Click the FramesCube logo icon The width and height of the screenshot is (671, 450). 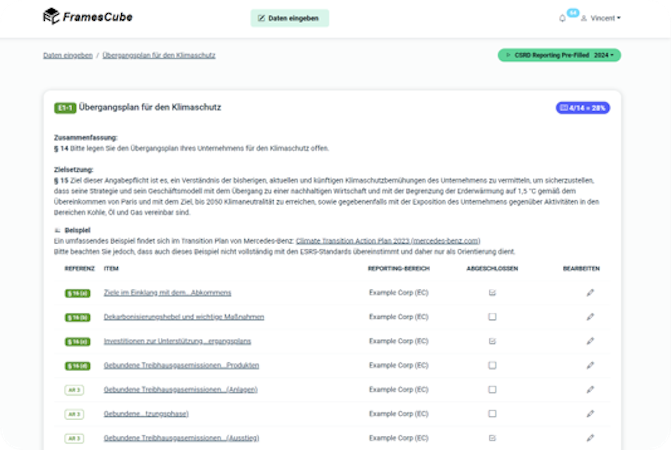[51, 17]
